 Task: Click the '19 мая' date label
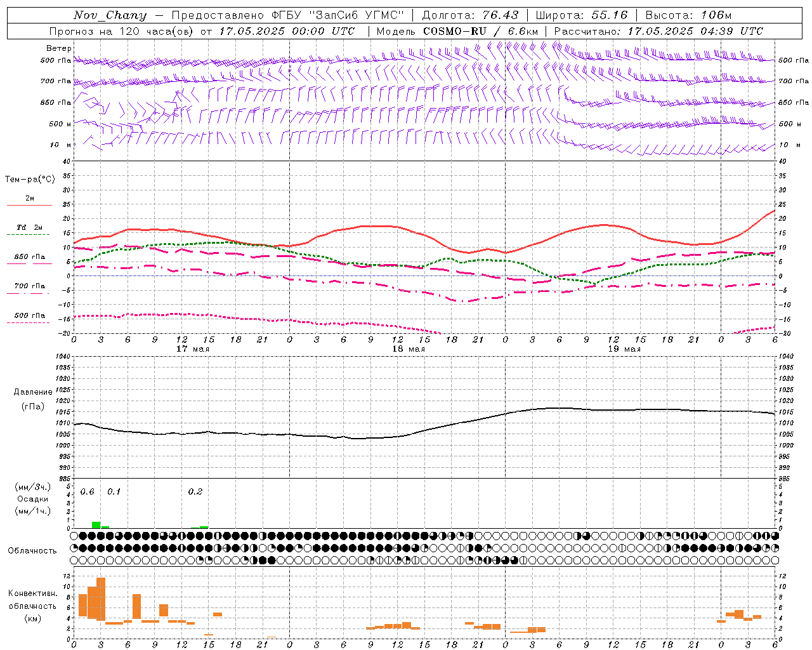click(624, 349)
